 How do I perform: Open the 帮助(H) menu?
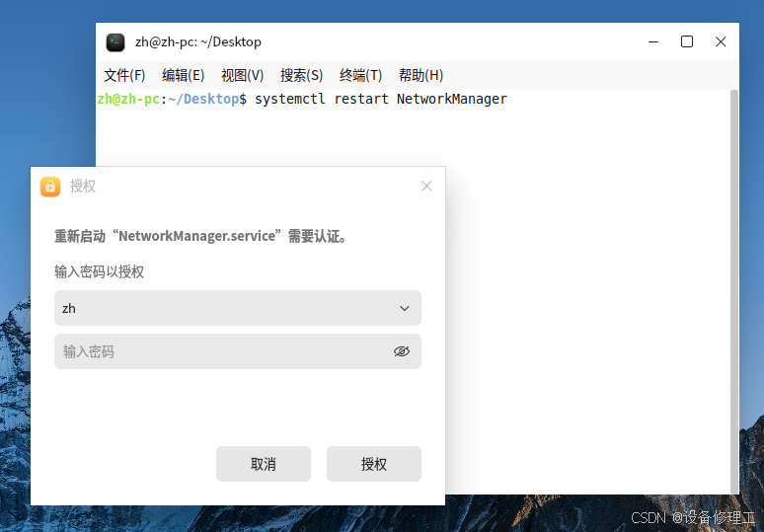click(x=420, y=76)
